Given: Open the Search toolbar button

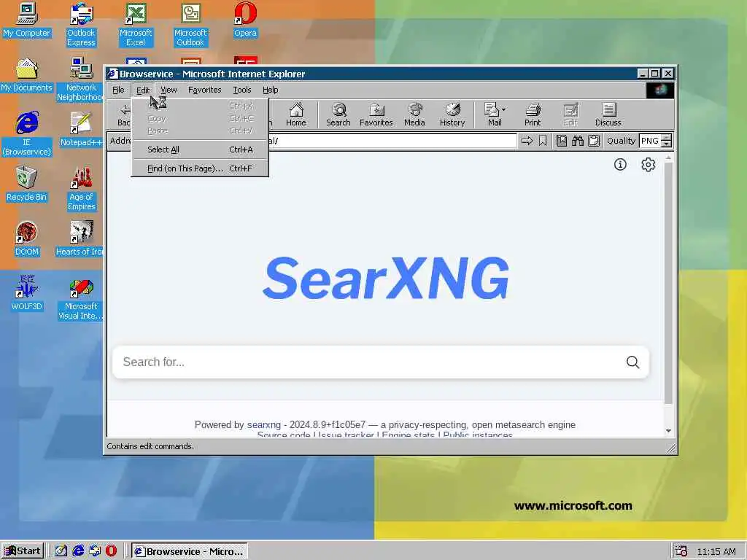Looking at the screenshot, I should (338, 114).
